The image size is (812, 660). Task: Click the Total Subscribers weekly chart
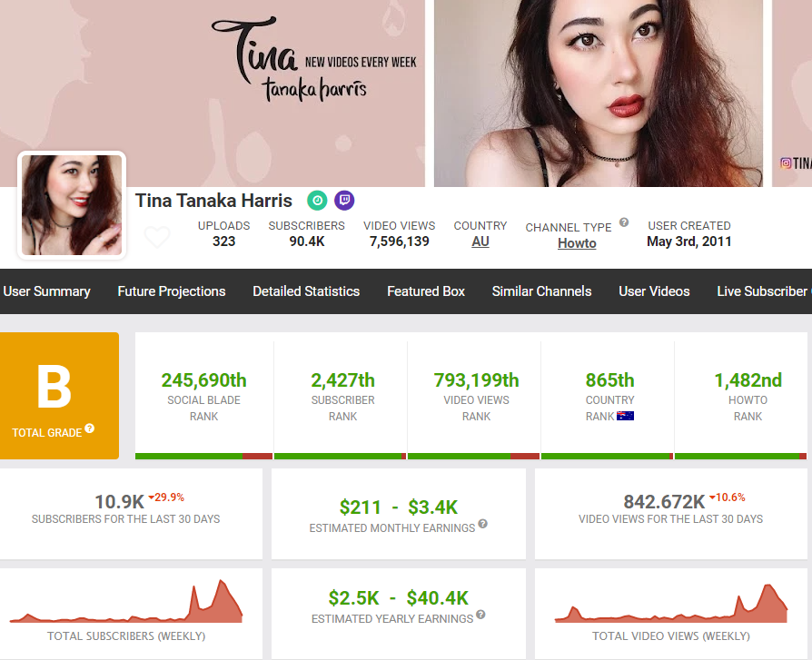click(x=126, y=602)
